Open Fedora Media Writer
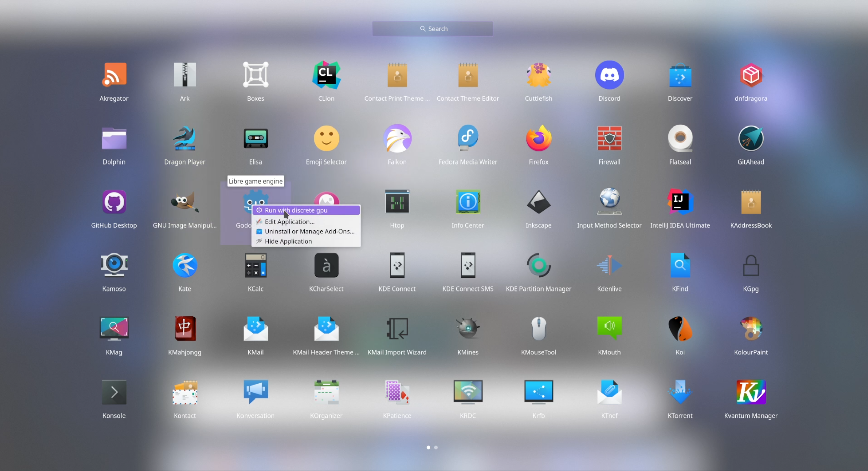The width and height of the screenshot is (868, 471). click(468, 138)
